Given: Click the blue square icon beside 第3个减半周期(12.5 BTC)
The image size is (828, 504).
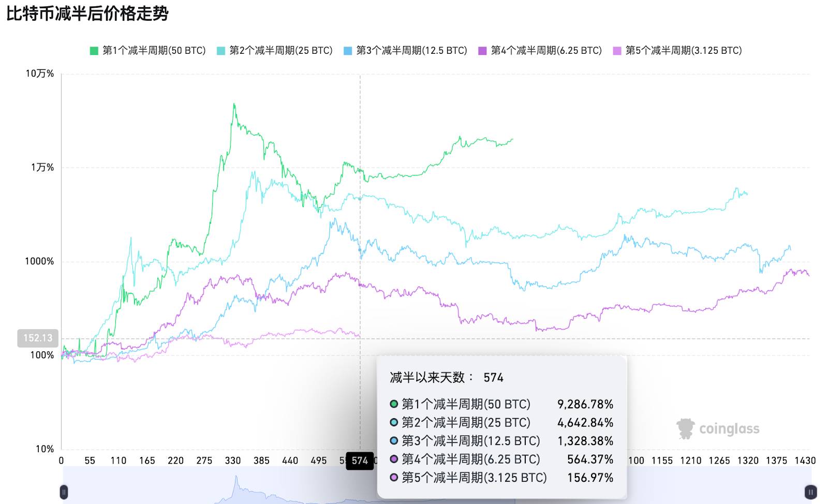Looking at the screenshot, I should click(348, 50).
